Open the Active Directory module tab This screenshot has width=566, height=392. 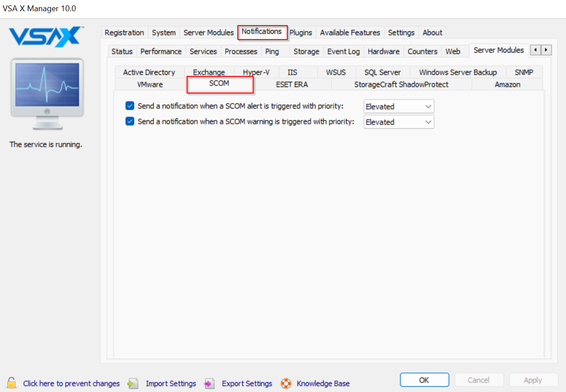coord(149,72)
